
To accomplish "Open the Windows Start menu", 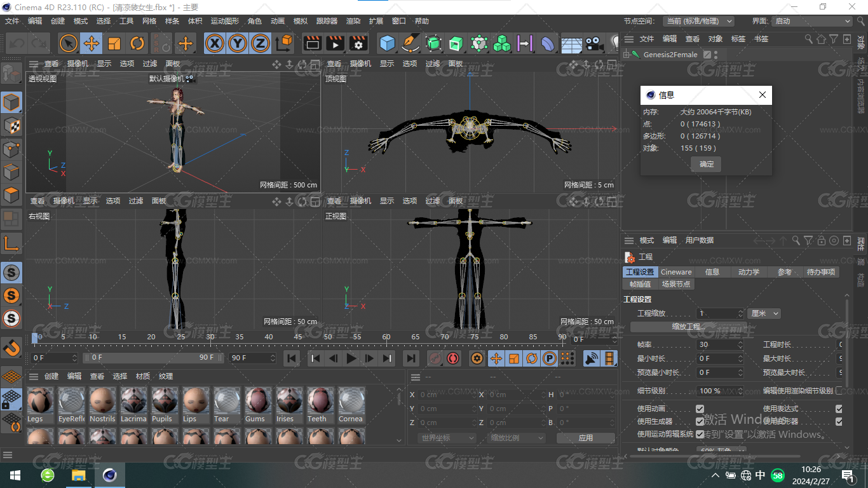I will 15,475.
